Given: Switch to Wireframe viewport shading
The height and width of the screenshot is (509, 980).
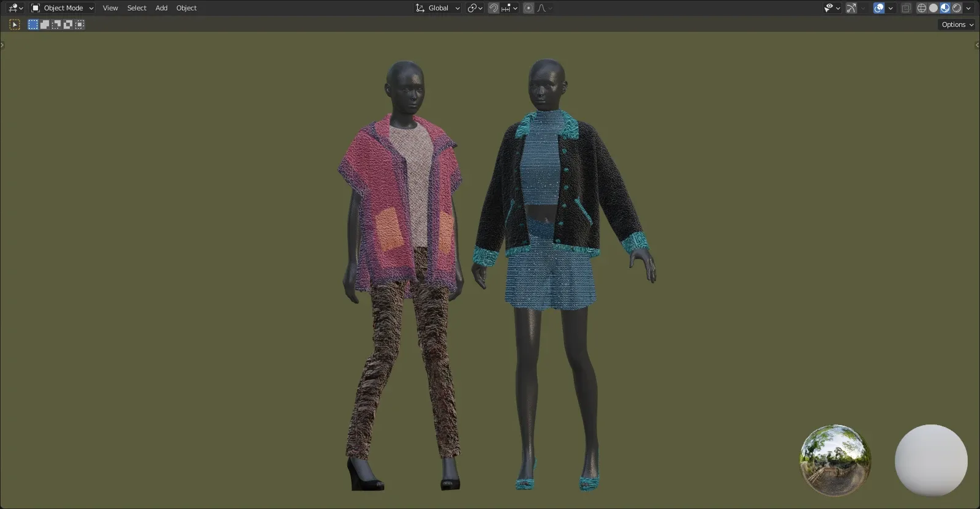Looking at the screenshot, I should pos(922,8).
